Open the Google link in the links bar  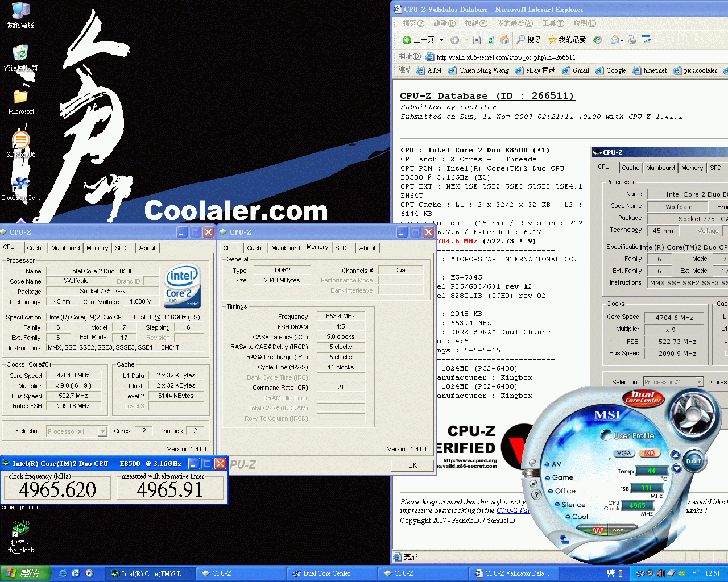click(x=611, y=70)
